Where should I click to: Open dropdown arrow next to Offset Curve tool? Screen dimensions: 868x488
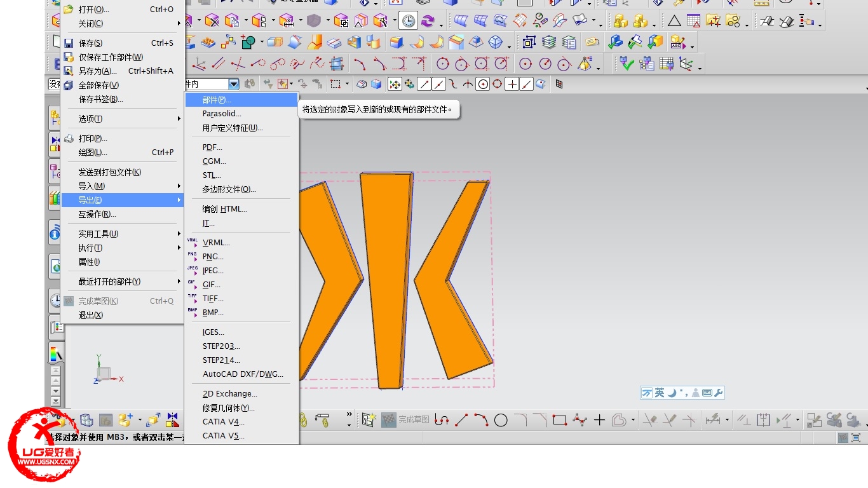[633, 420]
